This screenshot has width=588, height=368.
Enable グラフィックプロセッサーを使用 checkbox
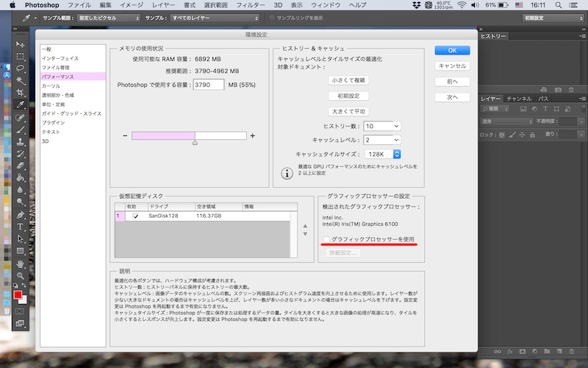[x=326, y=239]
